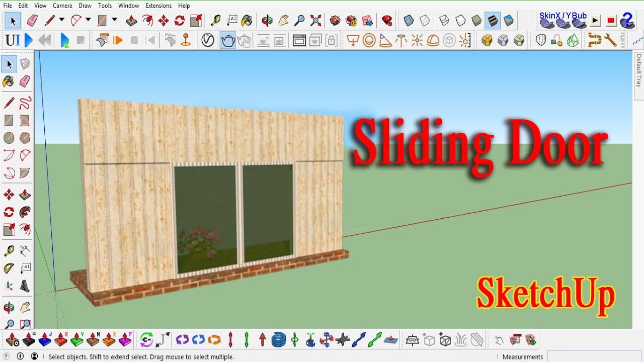Select the Make Component tool
The width and height of the screenshot is (644, 362).
(x=25, y=63)
